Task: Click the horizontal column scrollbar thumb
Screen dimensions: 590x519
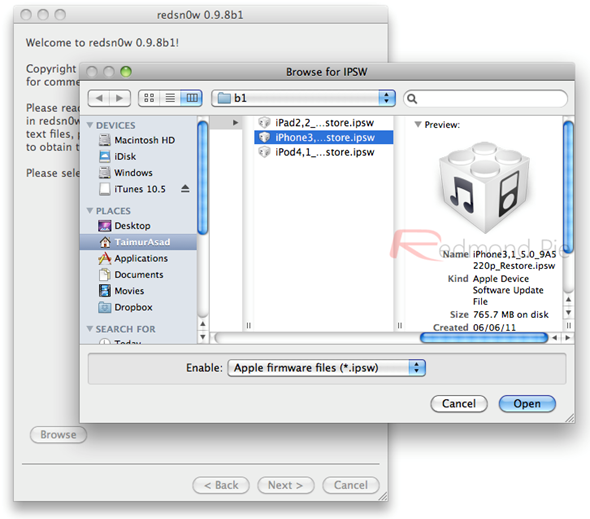Action: (484, 338)
